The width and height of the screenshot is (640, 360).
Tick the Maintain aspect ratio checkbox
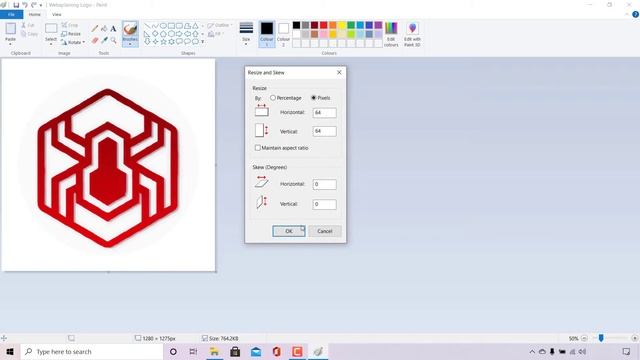coord(258,148)
